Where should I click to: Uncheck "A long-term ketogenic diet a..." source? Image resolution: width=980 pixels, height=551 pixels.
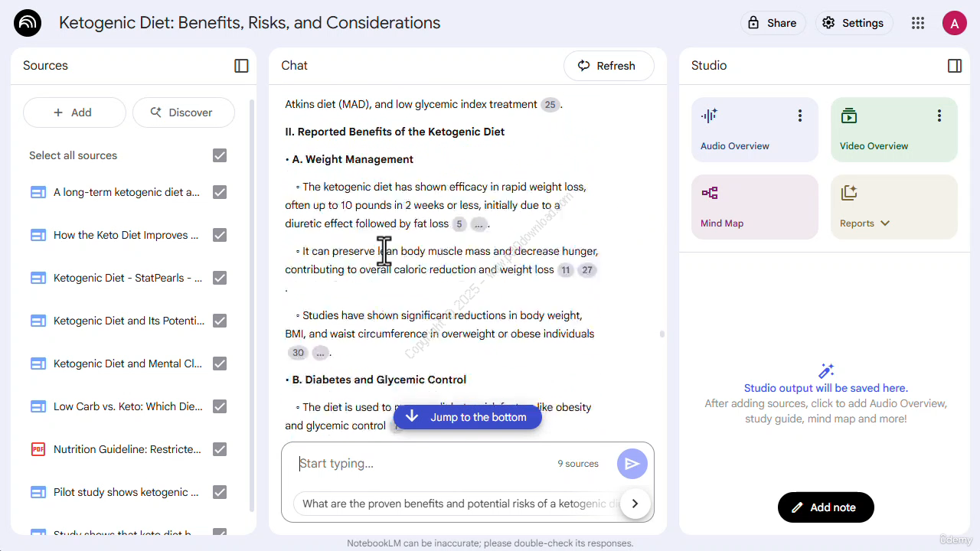point(220,192)
